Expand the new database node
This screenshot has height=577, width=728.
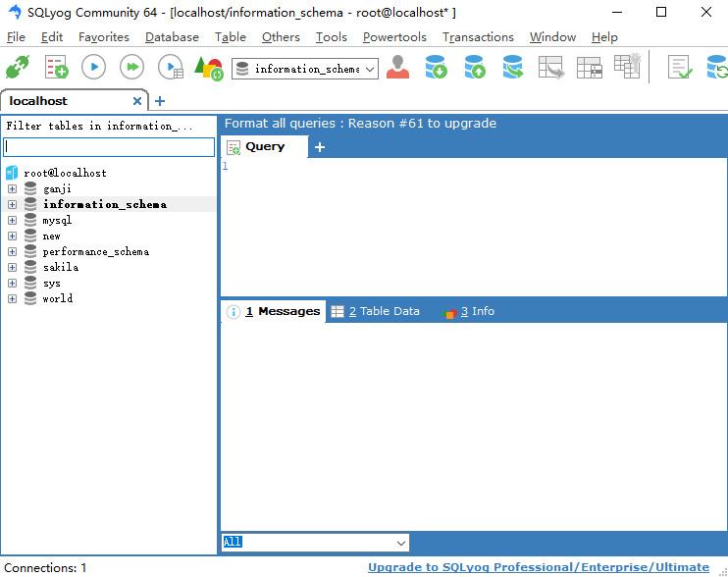tap(12, 236)
